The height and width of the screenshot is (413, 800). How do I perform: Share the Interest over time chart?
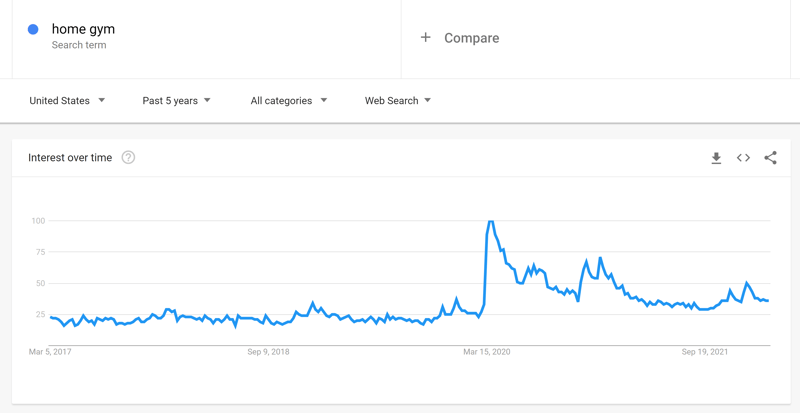pos(770,158)
